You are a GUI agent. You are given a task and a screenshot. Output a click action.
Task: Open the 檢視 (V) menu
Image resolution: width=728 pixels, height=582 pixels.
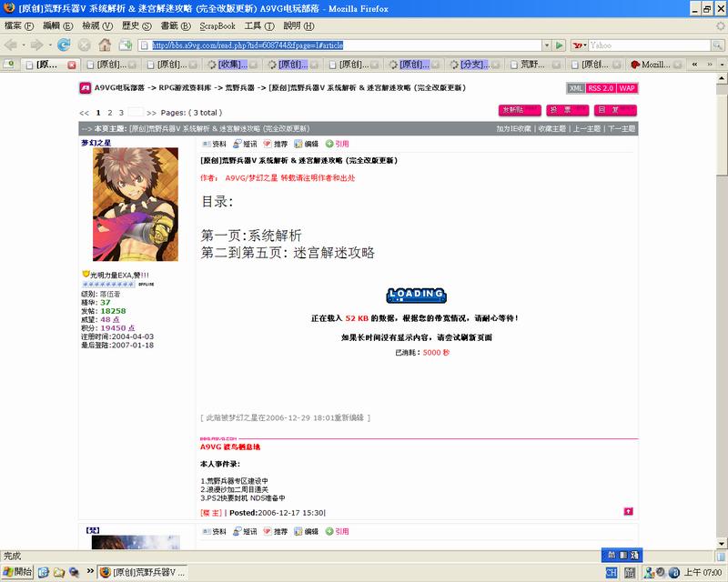click(97, 26)
